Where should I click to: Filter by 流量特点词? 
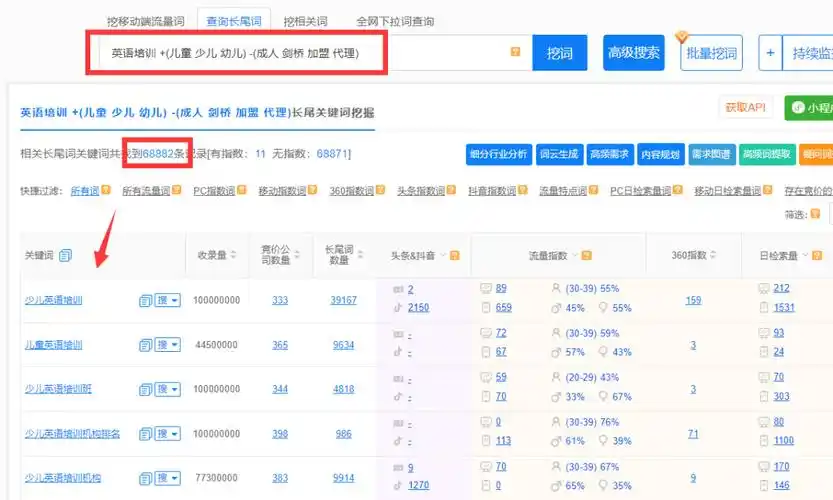coord(563,191)
